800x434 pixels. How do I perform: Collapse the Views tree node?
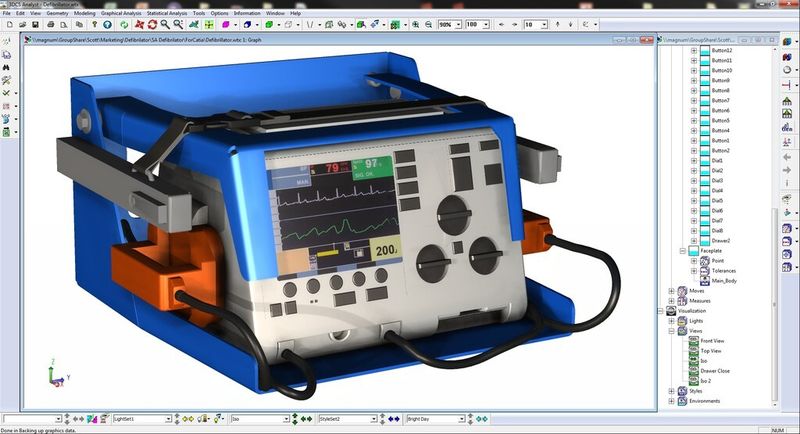671,331
